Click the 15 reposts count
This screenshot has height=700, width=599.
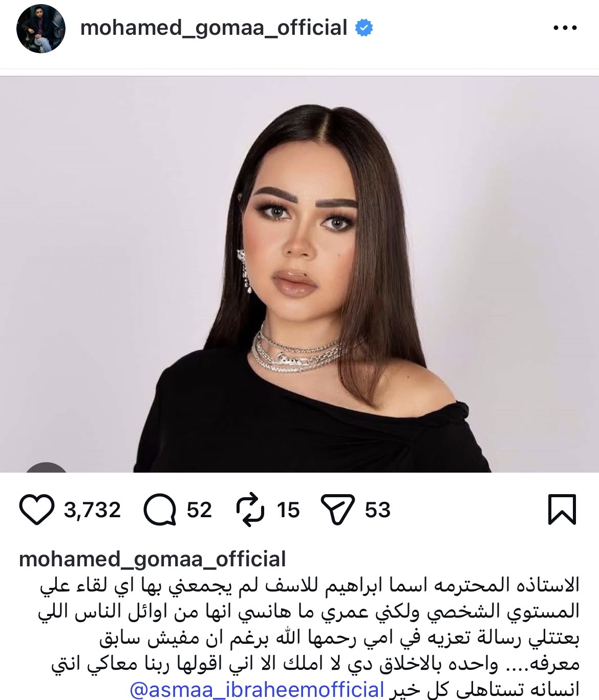click(288, 510)
